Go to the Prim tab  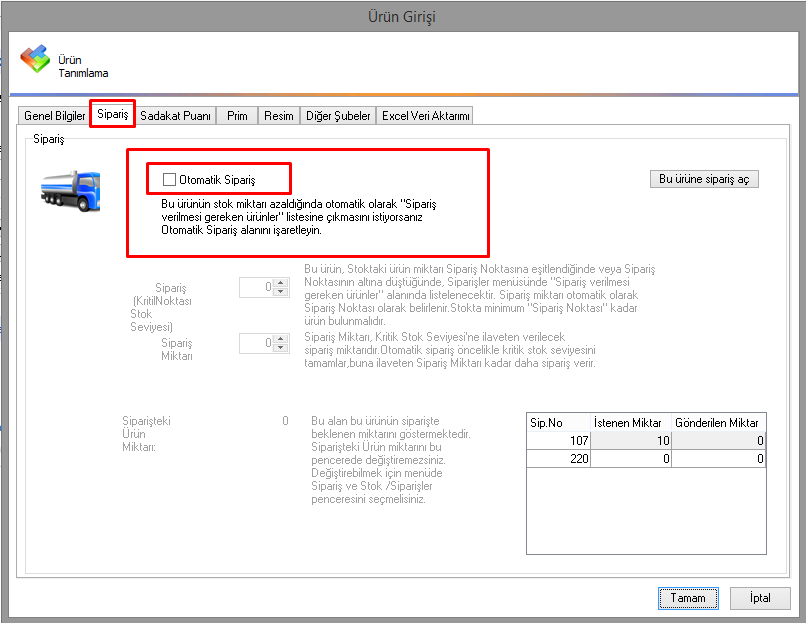coord(237,116)
